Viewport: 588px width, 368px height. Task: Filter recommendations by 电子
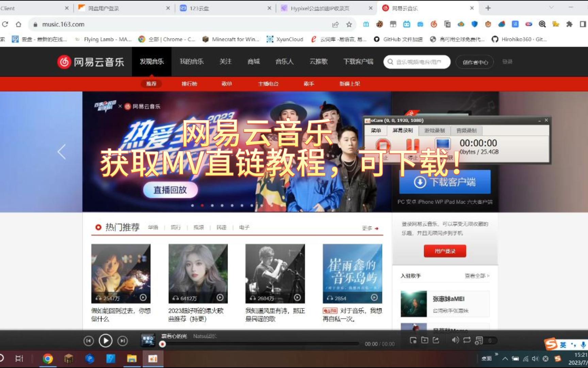(244, 227)
